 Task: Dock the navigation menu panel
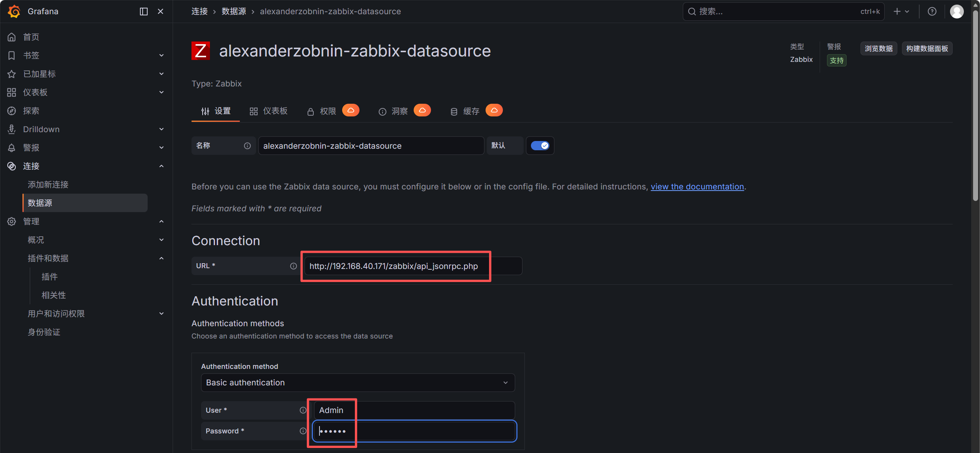pyautogui.click(x=144, y=12)
